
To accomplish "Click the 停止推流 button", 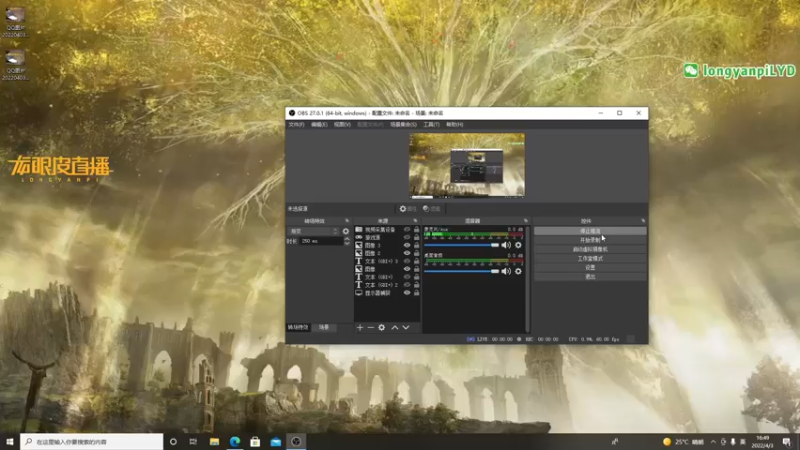I will pos(590,231).
